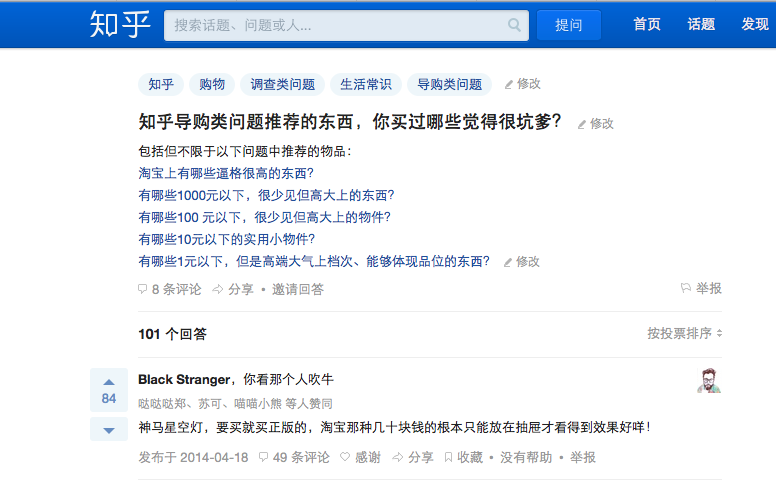Open the 话题 topics tab
The image size is (776, 486).
tap(701, 24)
